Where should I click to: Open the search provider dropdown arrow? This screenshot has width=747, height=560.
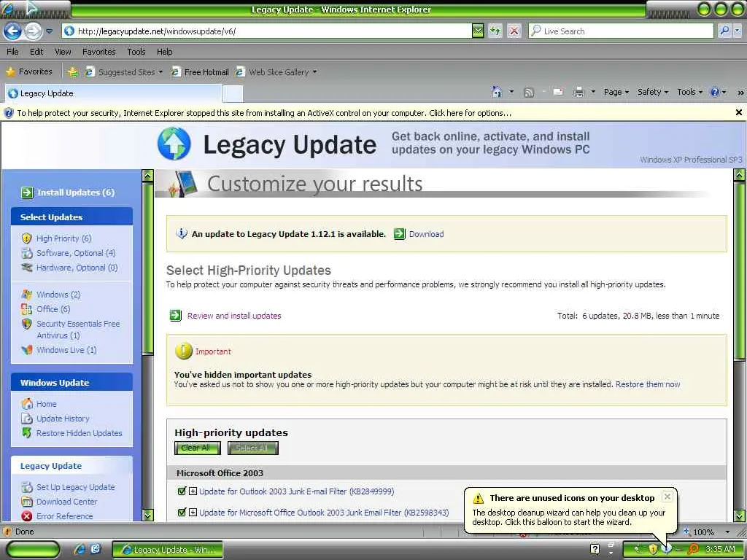pos(737,31)
